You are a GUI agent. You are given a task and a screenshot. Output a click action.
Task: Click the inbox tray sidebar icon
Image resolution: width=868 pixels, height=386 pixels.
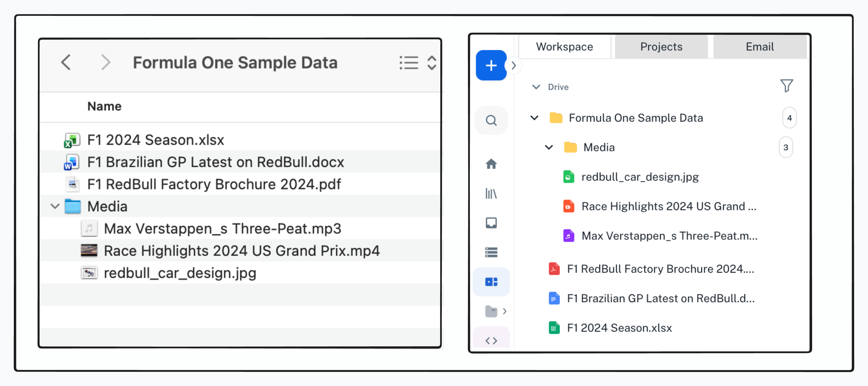pyautogui.click(x=491, y=223)
